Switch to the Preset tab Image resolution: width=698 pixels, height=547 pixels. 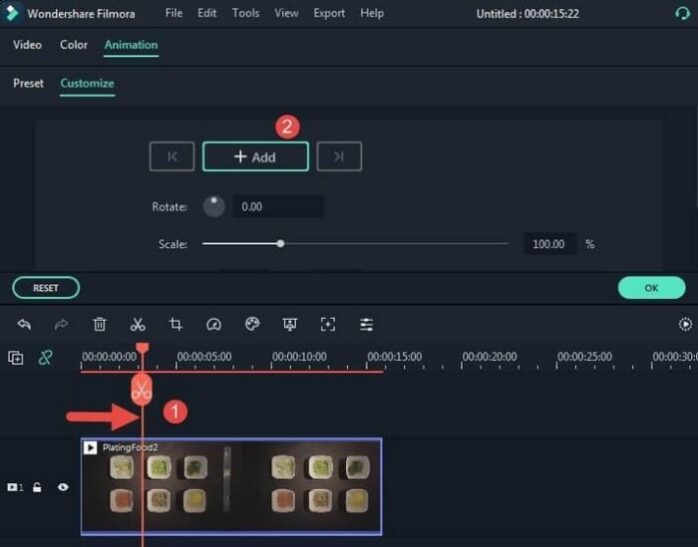pyautogui.click(x=28, y=83)
